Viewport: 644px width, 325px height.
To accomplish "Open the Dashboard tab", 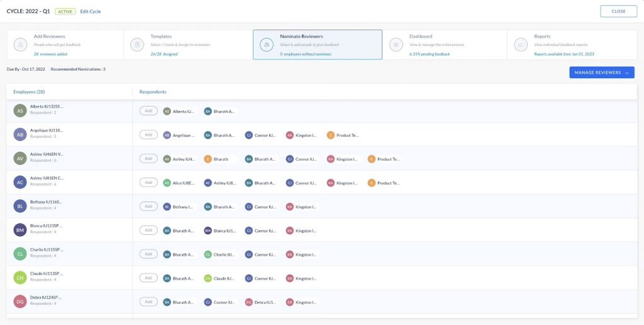I will tap(445, 45).
